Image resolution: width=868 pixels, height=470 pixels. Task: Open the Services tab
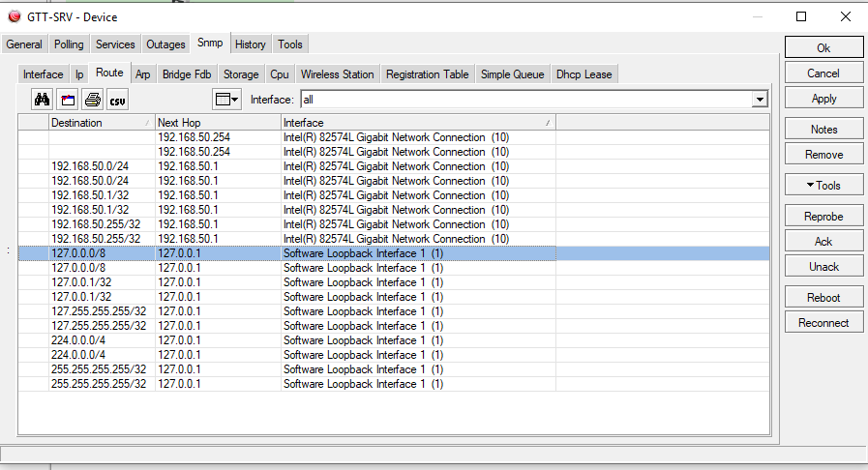point(115,44)
